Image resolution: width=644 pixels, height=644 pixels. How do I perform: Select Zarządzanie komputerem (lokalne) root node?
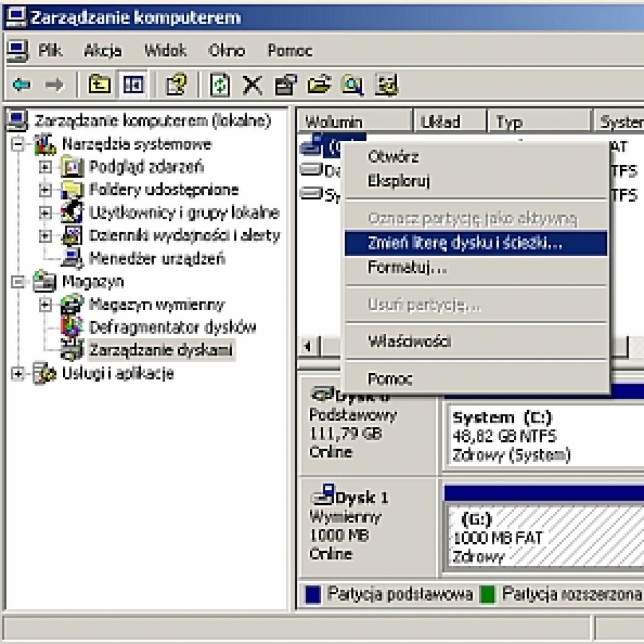[152, 121]
